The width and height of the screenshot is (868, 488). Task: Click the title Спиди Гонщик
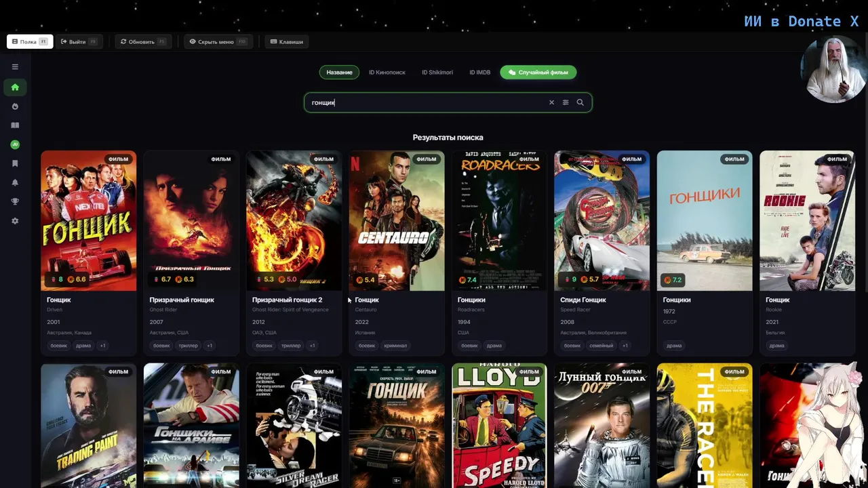[x=583, y=300]
